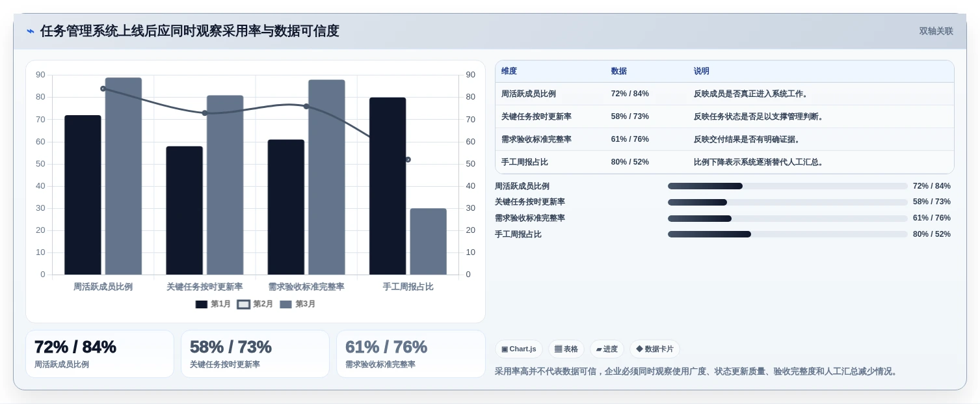
Task: Click description 比例下降表示系统逐渐替代人工汇总。
Action: (760, 162)
